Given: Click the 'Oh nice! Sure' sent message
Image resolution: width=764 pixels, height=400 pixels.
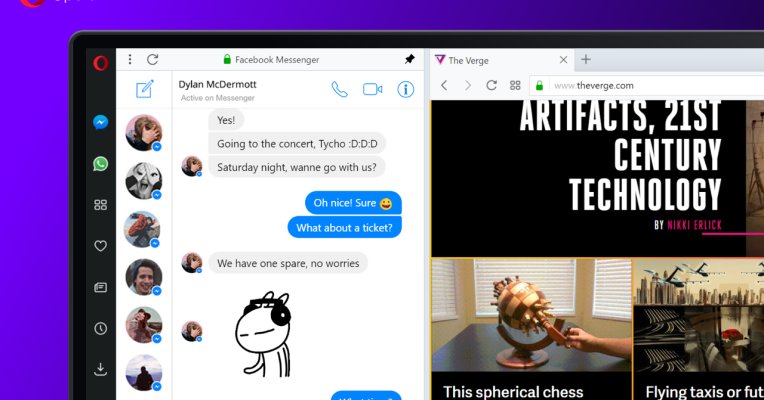Looking at the screenshot, I should (x=353, y=203).
